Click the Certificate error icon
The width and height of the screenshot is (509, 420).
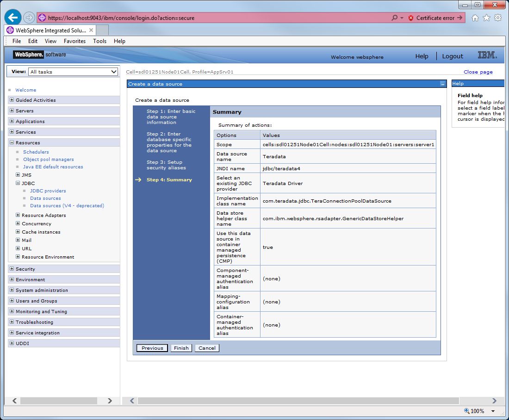pos(411,17)
